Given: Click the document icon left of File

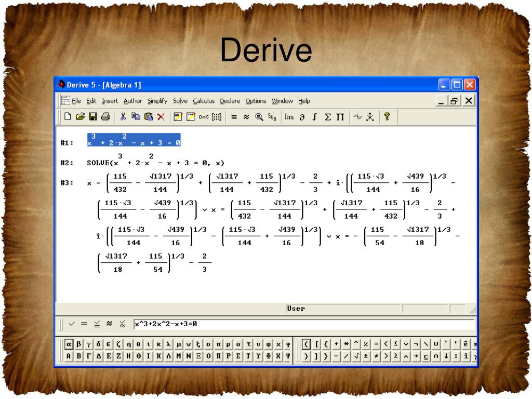Looking at the screenshot, I should 65,101.
